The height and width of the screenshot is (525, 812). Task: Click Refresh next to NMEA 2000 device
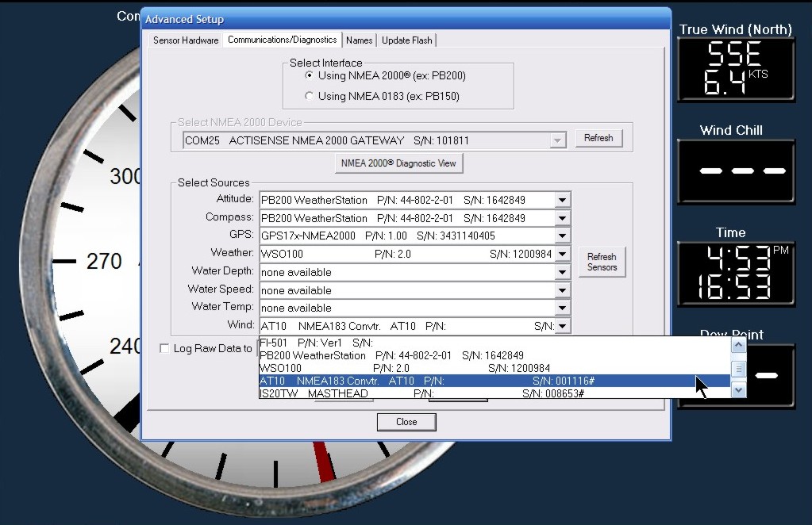pos(598,138)
